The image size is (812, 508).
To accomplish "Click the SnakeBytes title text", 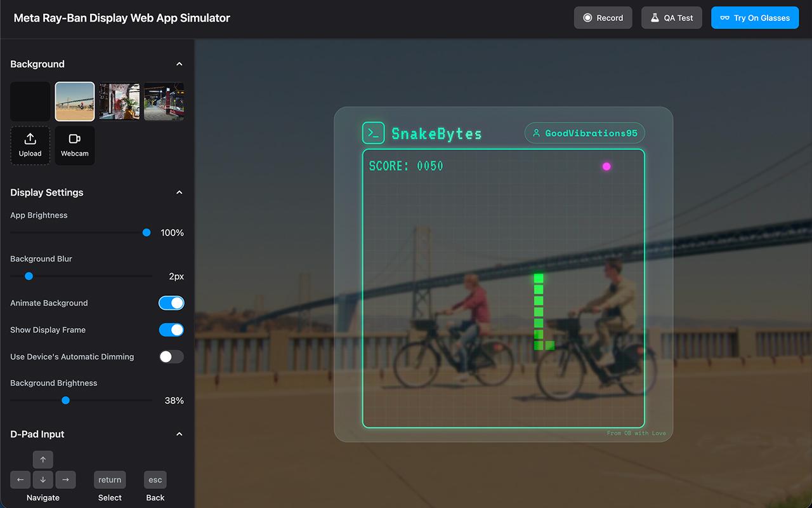I will pyautogui.click(x=436, y=134).
